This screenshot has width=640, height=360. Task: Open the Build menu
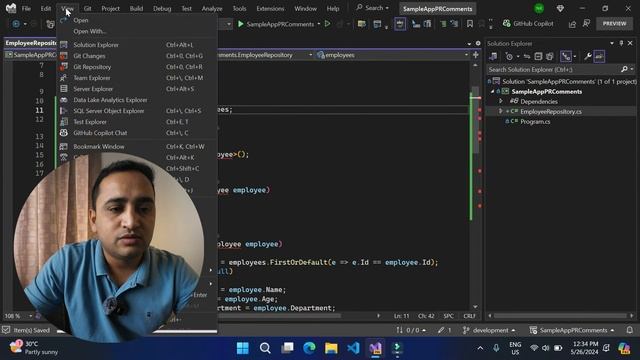point(136,8)
